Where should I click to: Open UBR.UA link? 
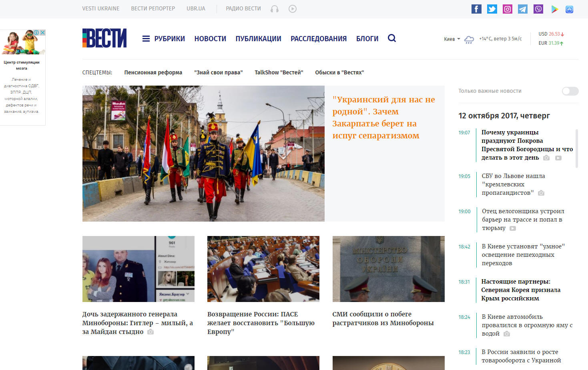(x=196, y=8)
